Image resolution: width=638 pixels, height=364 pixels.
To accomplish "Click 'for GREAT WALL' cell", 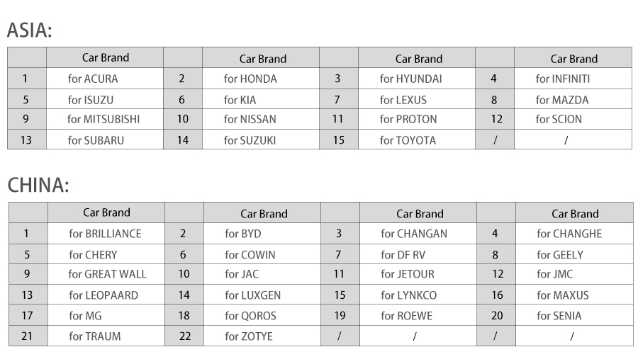I will tap(106, 274).
